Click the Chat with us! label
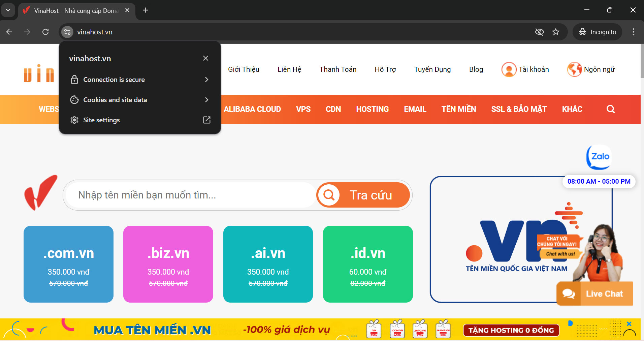 pos(560,254)
